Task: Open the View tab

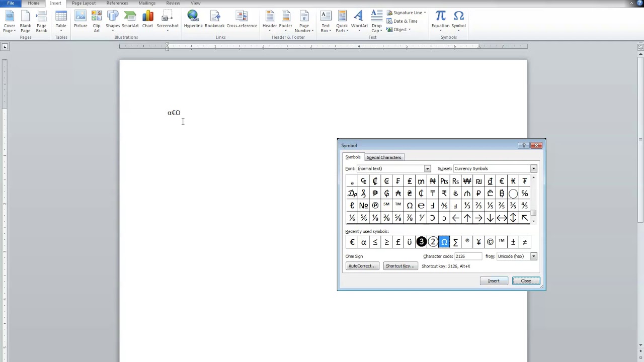Action: point(196,3)
